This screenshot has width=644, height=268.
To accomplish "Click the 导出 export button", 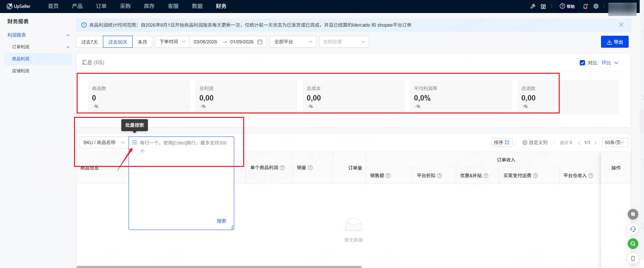I will point(615,42).
